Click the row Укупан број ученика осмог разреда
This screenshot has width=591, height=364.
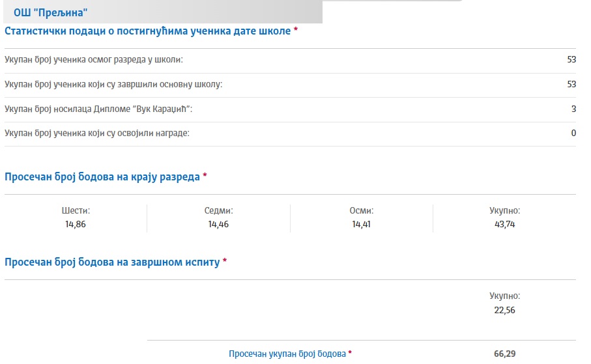pos(290,59)
